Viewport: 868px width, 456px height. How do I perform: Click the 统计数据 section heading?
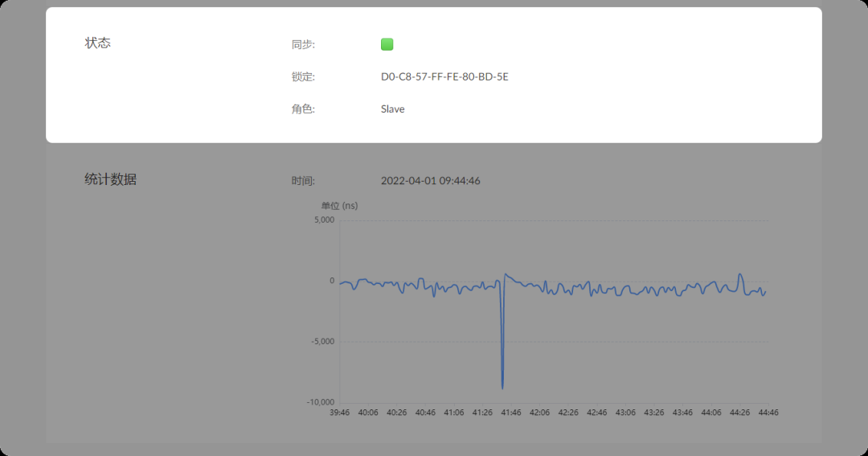(x=110, y=179)
